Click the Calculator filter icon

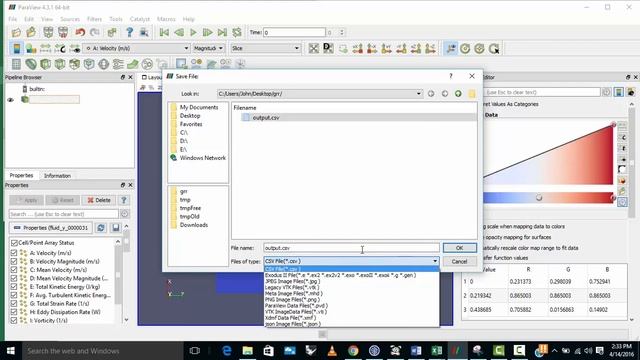pos(16,64)
